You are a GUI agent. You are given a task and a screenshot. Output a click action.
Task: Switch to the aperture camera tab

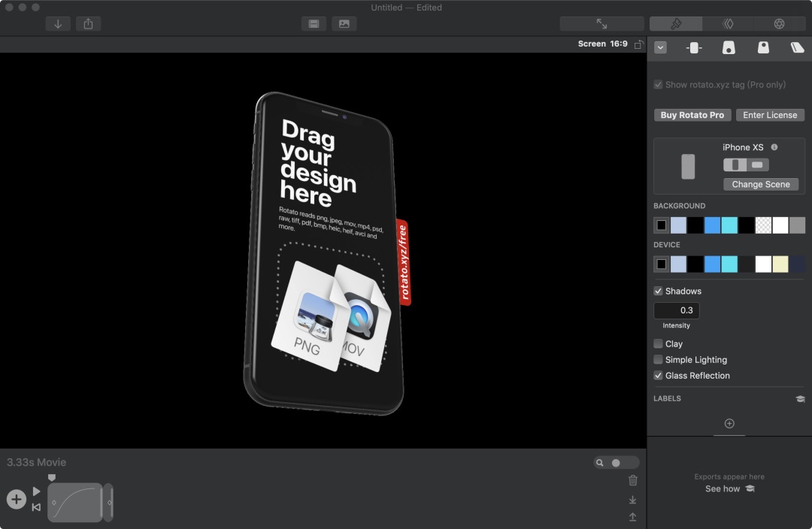point(779,24)
